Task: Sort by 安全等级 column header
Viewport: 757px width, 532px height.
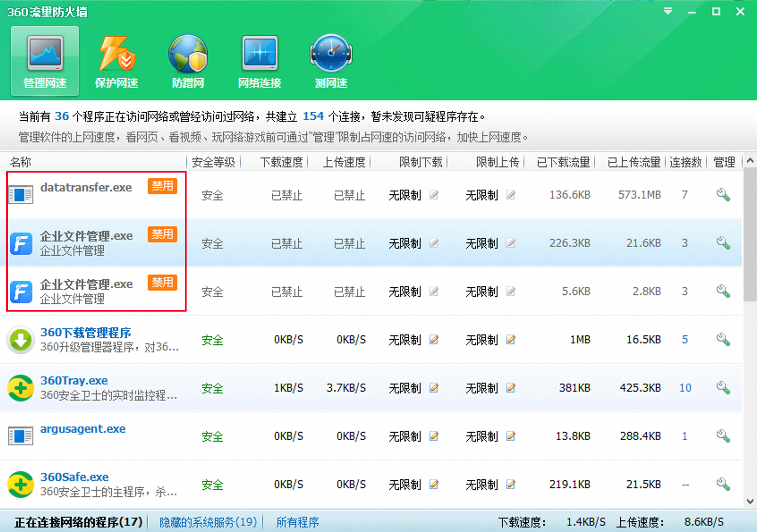Action: pos(213,162)
